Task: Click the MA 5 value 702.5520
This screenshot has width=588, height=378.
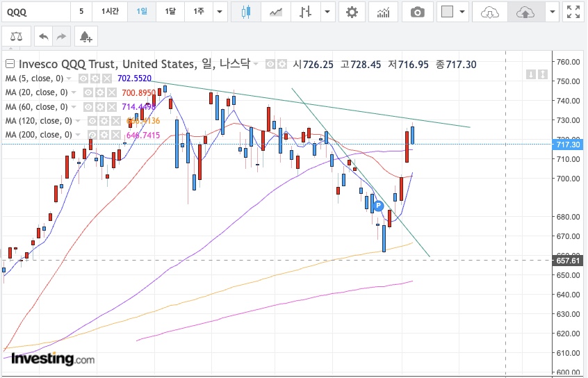Action: (134, 79)
